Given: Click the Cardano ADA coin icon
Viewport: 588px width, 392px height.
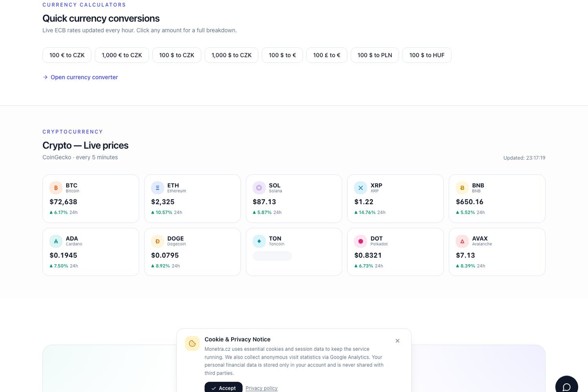Looking at the screenshot, I should pos(56,241).
